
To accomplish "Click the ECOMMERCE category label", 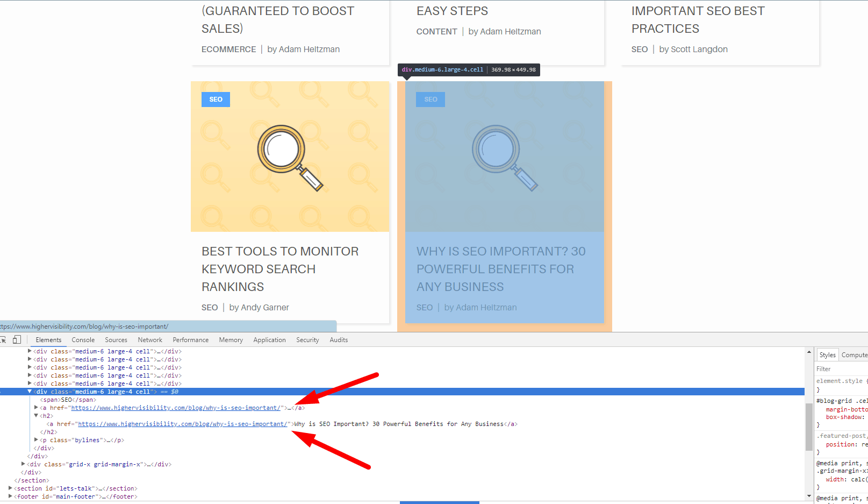I will click(228, 49).
